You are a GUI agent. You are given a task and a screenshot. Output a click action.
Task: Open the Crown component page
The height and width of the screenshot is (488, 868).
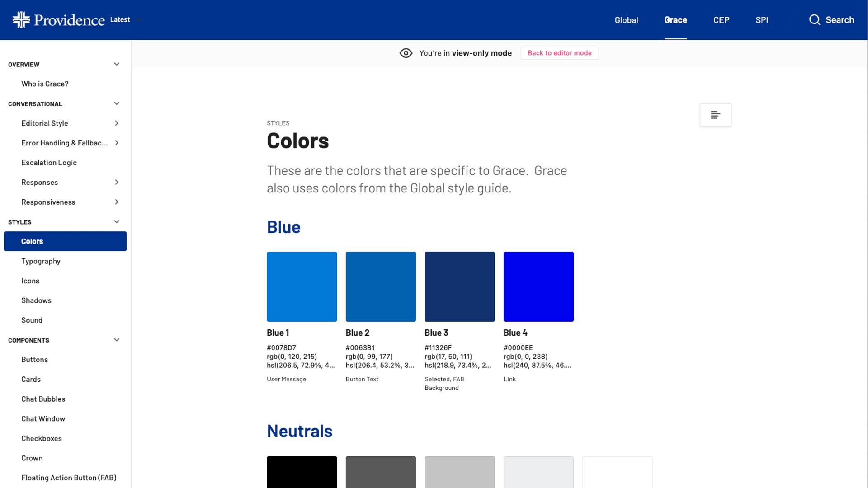tap(32, 458)
